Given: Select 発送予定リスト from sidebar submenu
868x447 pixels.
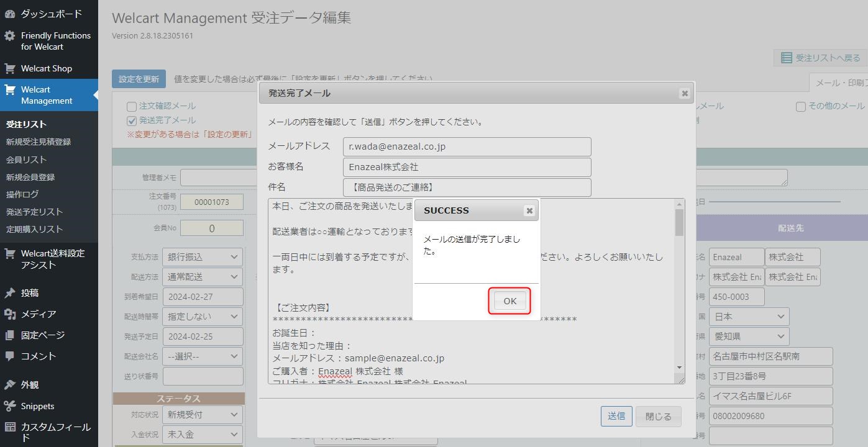Looking at the screenshot, I should point(34,212).
